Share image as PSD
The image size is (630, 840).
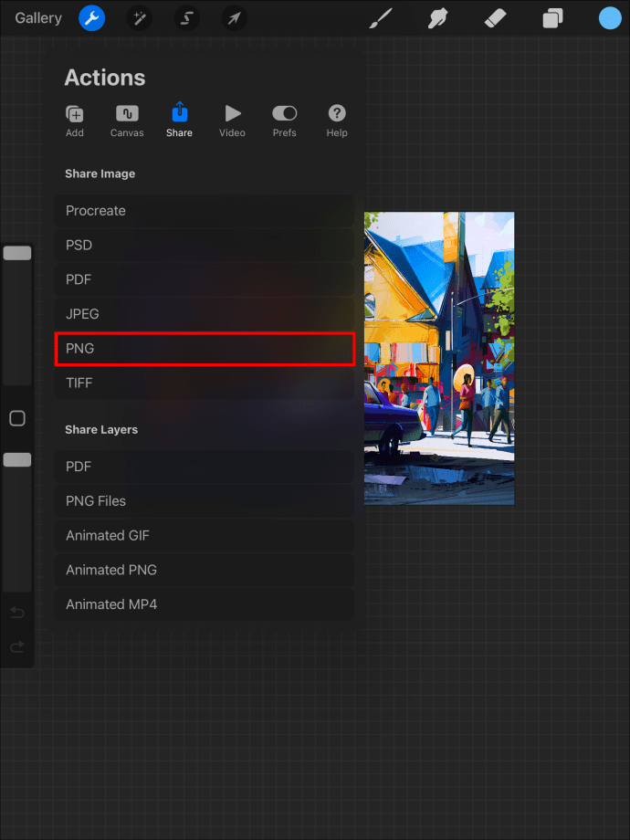205,245
